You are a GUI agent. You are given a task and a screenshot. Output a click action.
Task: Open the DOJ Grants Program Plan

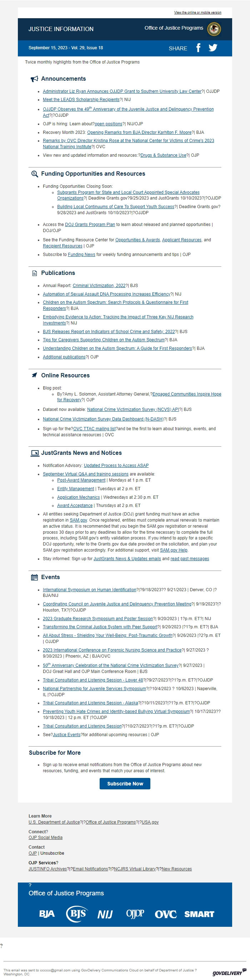(x=90, y=225)
